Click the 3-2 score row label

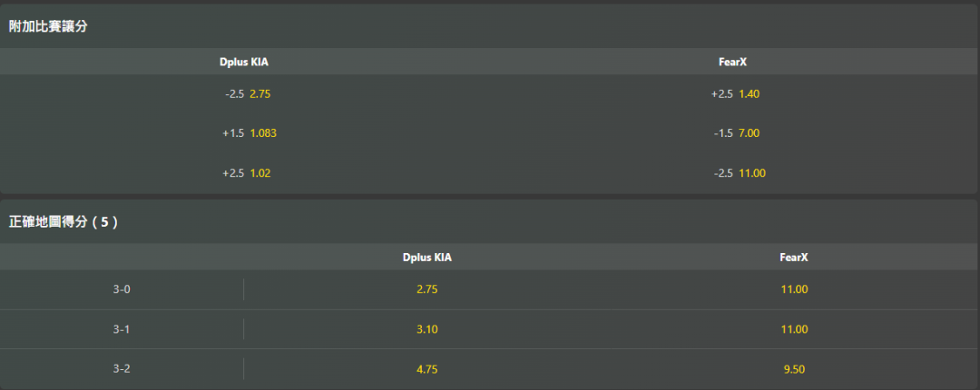(122, 369)
